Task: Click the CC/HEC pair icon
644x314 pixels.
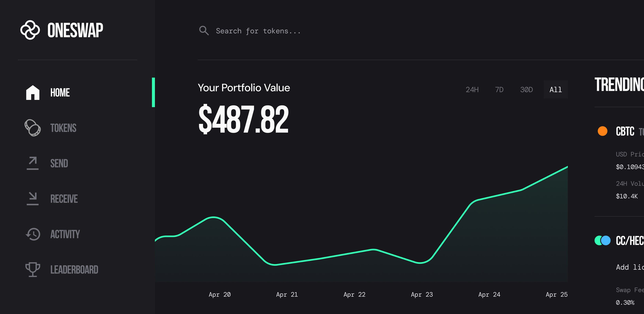Action: [x=603, y=241]
